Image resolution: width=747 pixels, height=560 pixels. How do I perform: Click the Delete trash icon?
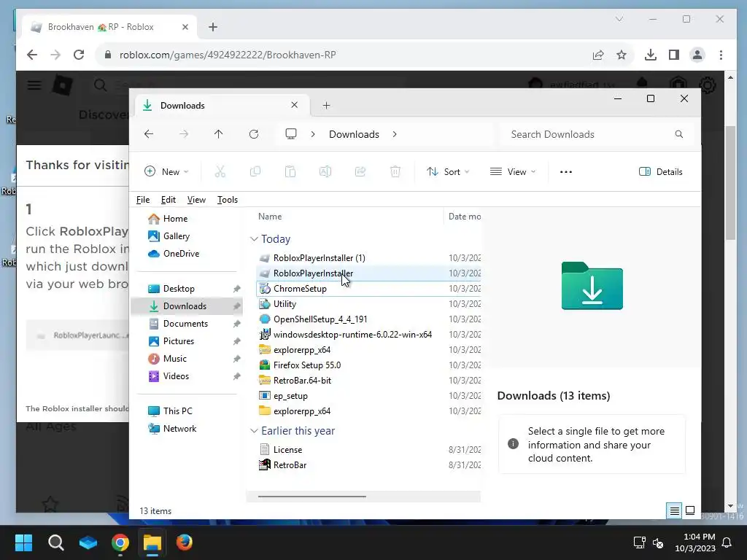coord(395,171)
